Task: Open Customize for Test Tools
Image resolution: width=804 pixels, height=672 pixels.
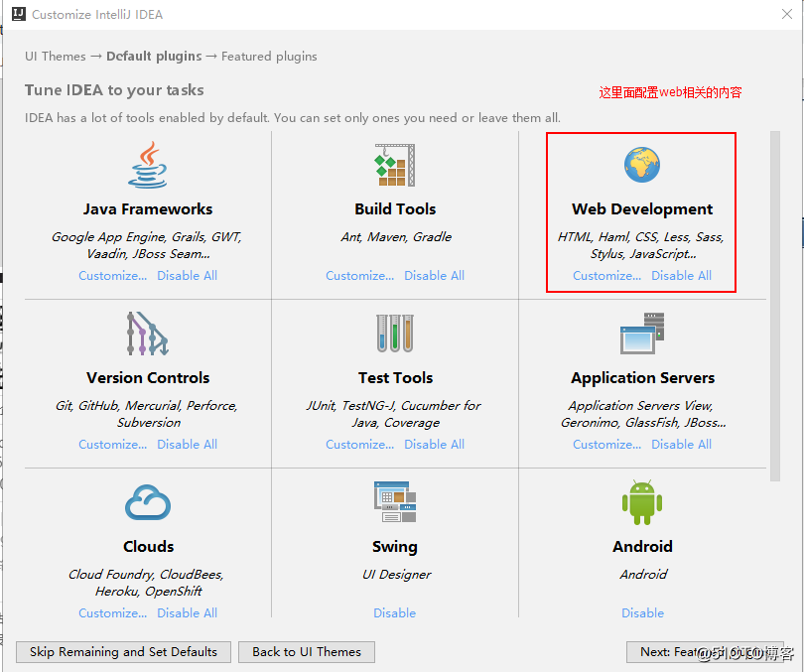Action: tap(360, 444)
